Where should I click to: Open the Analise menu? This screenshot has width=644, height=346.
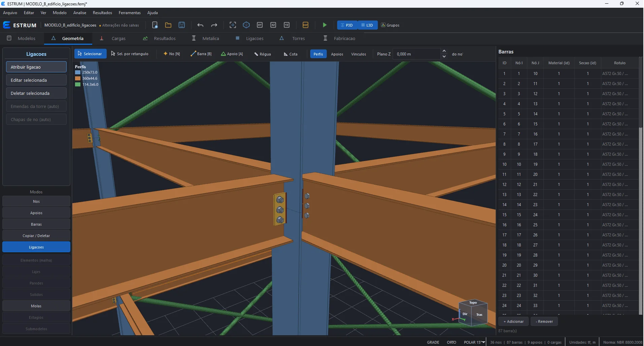coord(80,13)
